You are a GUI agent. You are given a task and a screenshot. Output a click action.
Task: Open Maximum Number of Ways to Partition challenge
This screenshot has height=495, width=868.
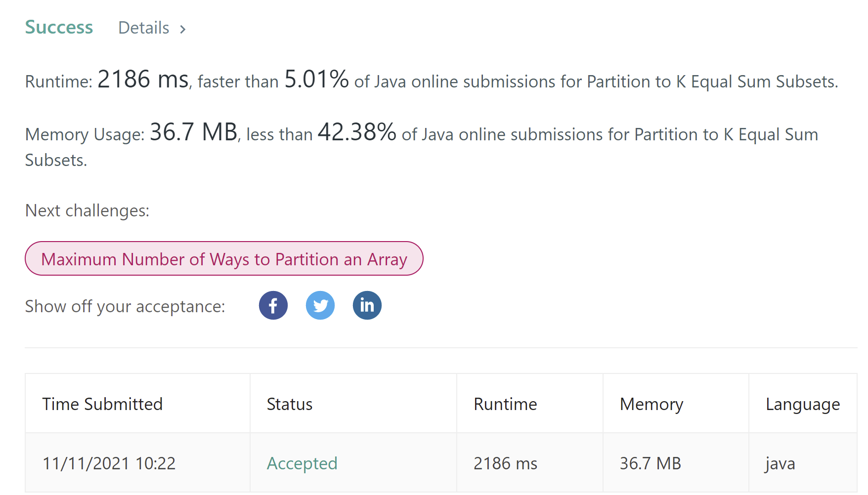point(224,259)
